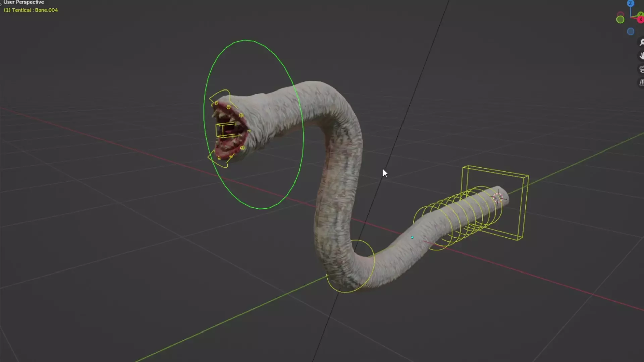644x362 pixels.
Task: Toggle perspective/orthographic grid icon
Action: click(641, 83)
